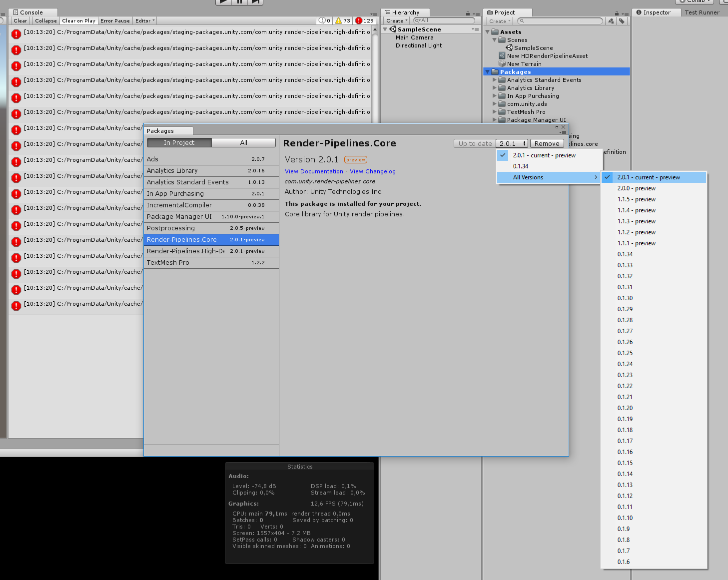The height and width of the screenshot is (580, 728).
Task: Click error icon of first console entry
Action: 16,34
